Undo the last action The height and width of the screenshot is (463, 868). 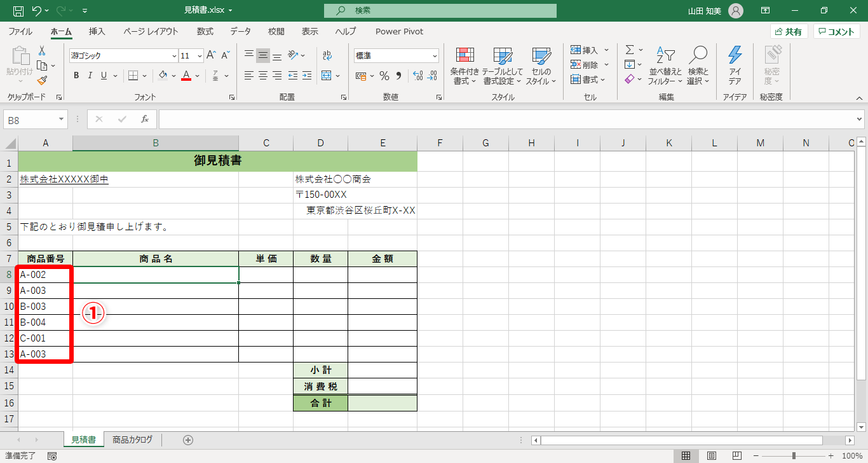[37, 11]
